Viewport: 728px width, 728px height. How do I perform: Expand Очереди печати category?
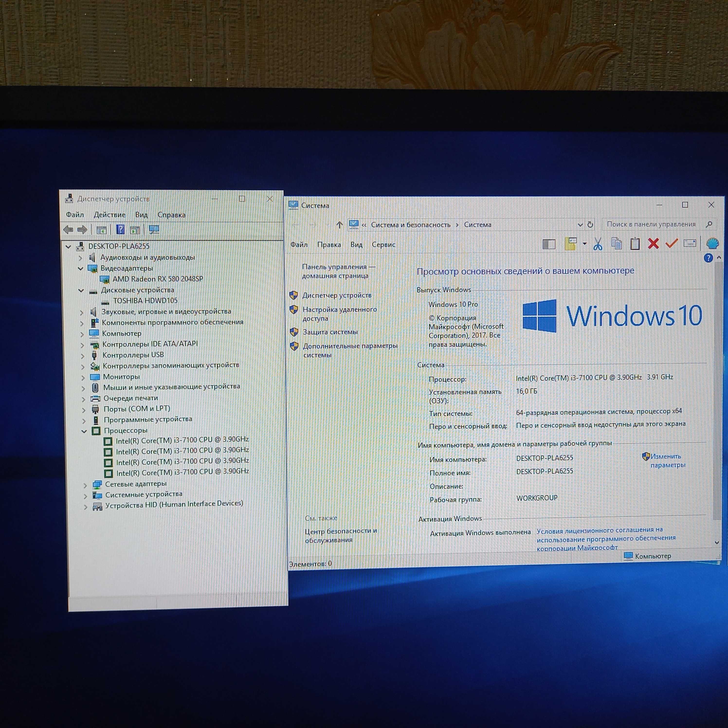click(x=83, y=399)
